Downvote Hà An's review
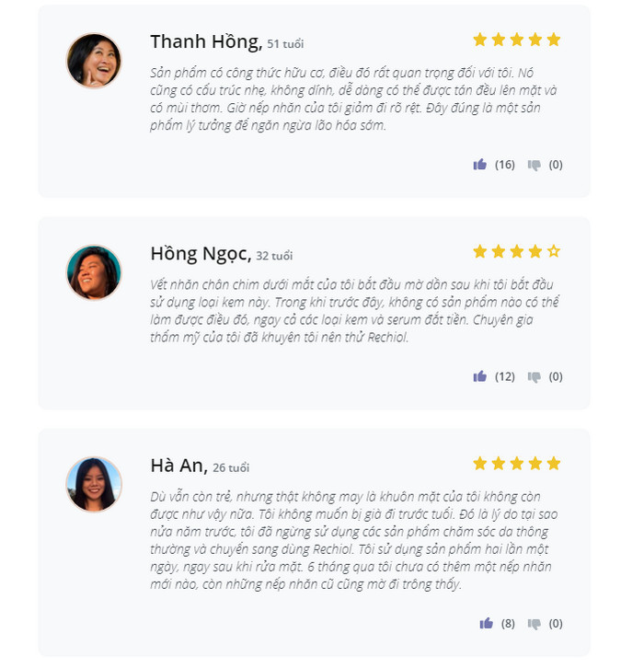Viewport: 644px width, 668px height. 534,624
